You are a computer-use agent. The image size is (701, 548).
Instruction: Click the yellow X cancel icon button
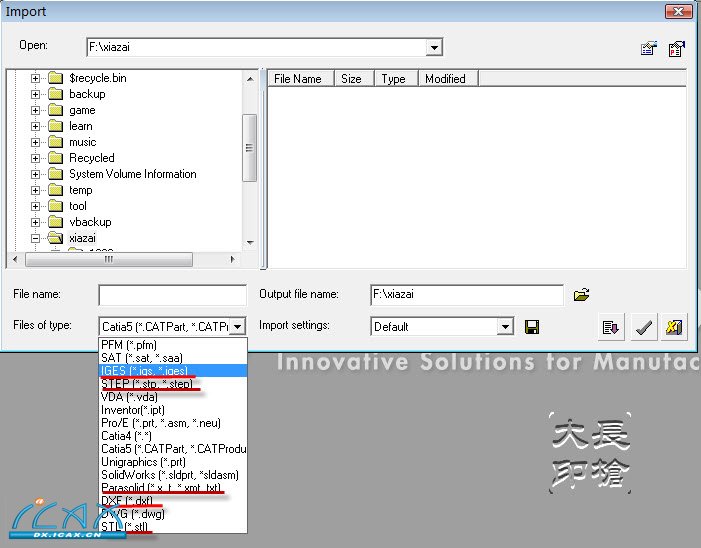click(674, 328)
